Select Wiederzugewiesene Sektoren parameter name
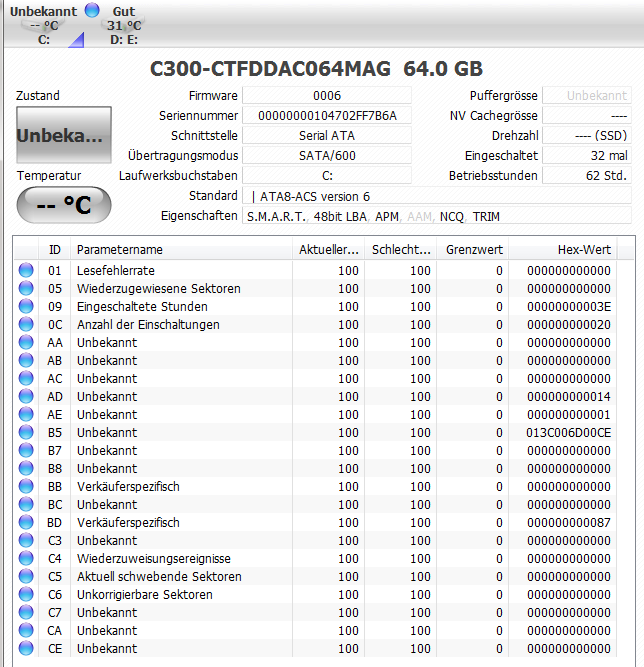Image resolution: width=644 pixels, height=667 pixels. 159,288
